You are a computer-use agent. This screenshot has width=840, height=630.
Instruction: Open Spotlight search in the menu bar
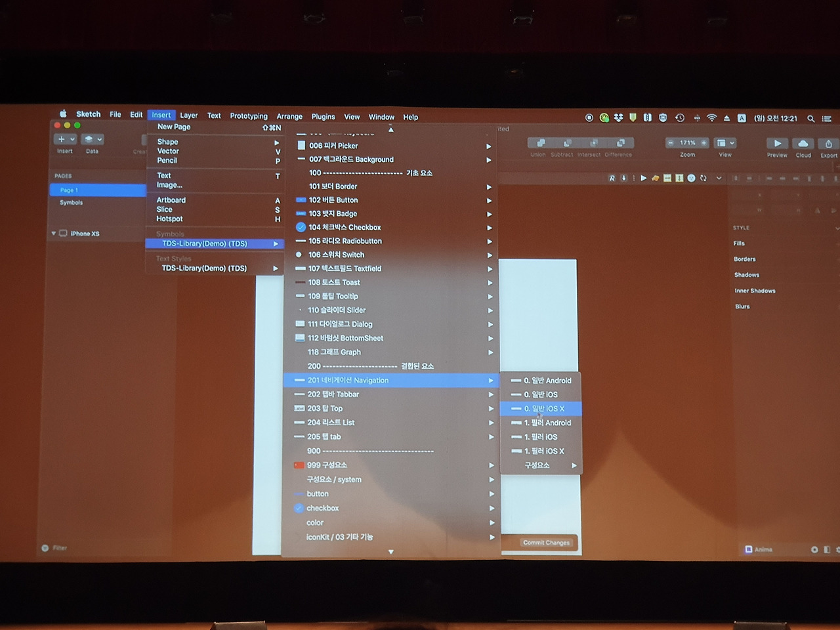[x=811, y=119]
